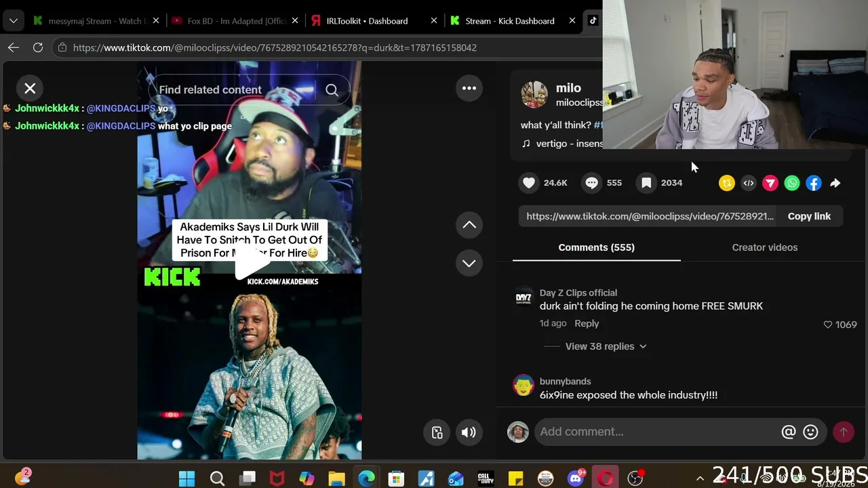Viewport: 868px width, 488px height.
Task: Open Discord from taskbar
Action: point(576,479)
